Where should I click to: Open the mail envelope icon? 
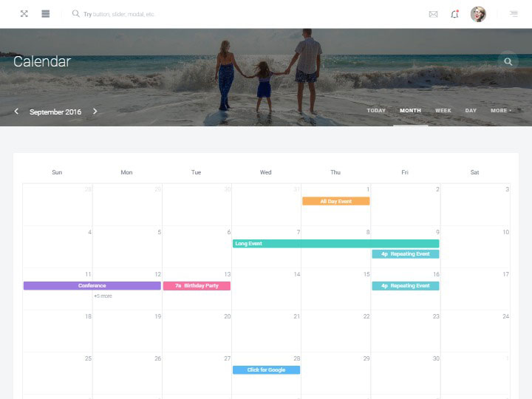(x=433, y=14)
